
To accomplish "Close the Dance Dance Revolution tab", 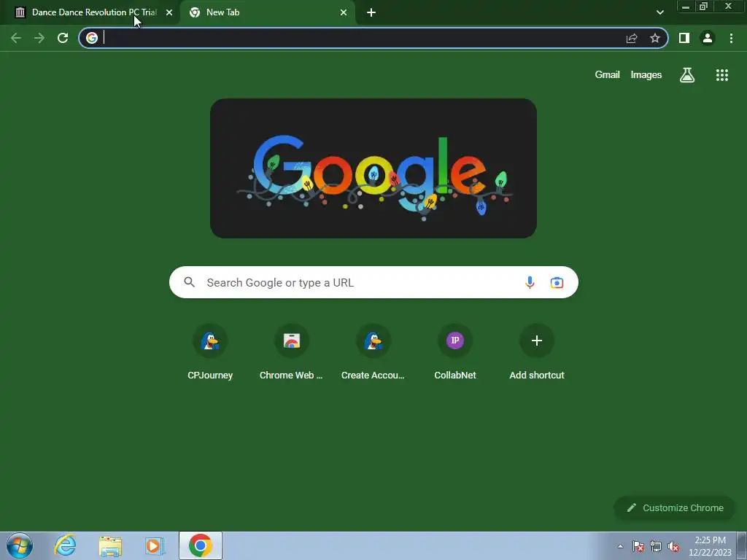I will (169, 12).
